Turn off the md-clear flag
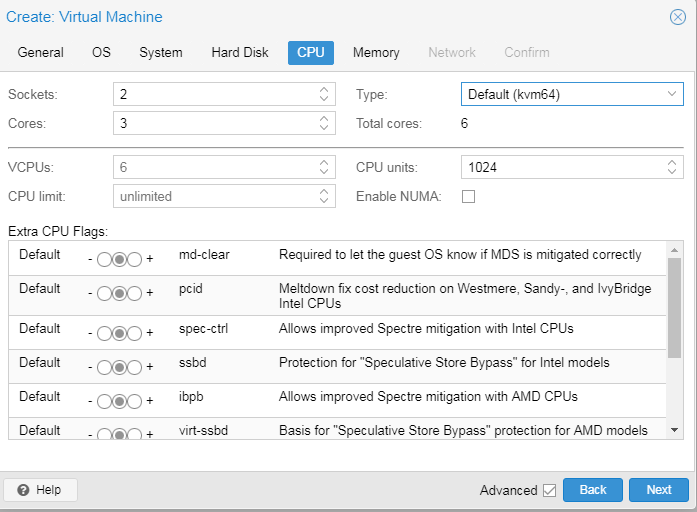 (x=104, y=260)
